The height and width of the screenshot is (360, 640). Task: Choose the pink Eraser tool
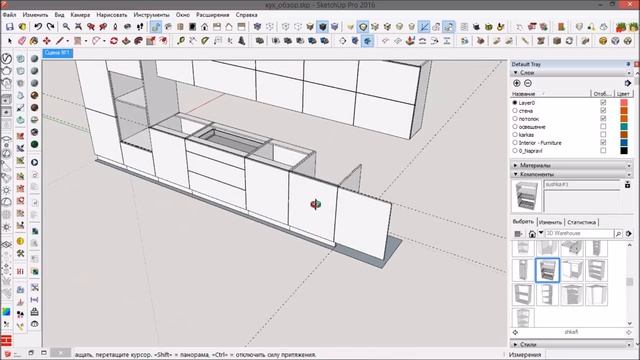point(22,41)
